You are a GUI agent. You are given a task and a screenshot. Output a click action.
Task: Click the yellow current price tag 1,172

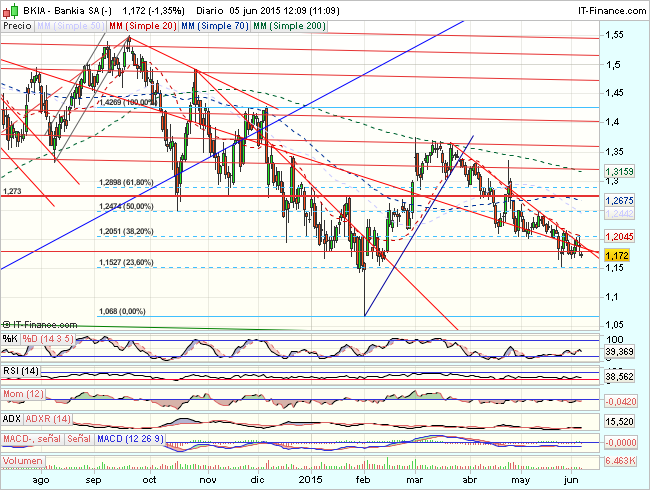pos(617,255)
